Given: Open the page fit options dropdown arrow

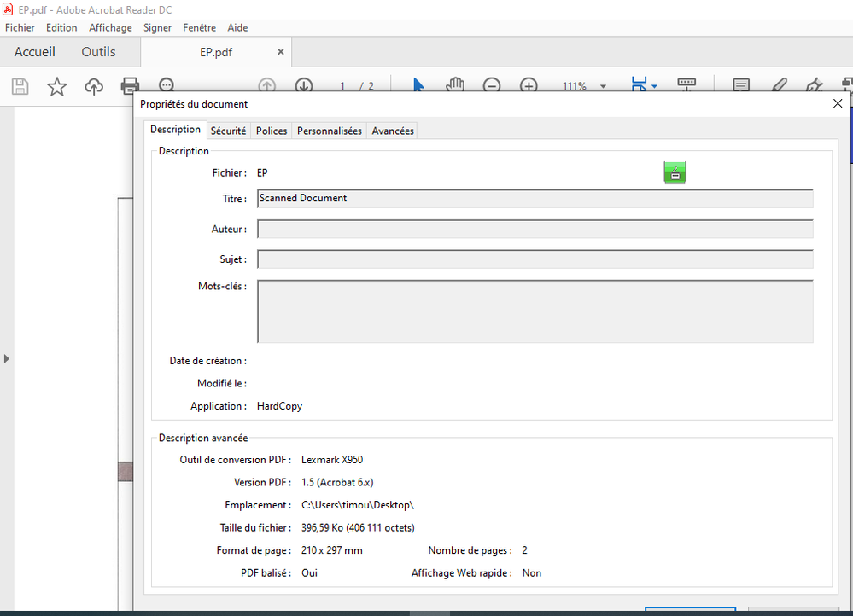Looking at the screenshot, I should point(656,85).
